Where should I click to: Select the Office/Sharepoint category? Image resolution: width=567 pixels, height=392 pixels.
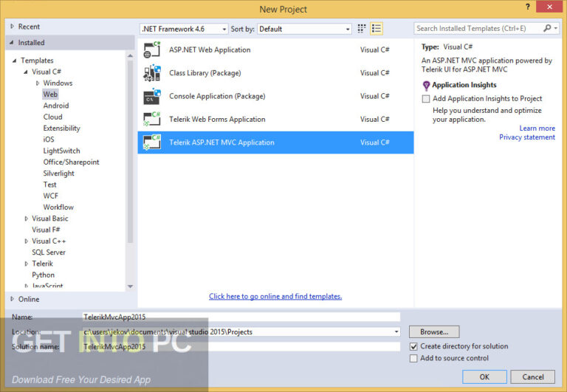(x=71, y=162)
